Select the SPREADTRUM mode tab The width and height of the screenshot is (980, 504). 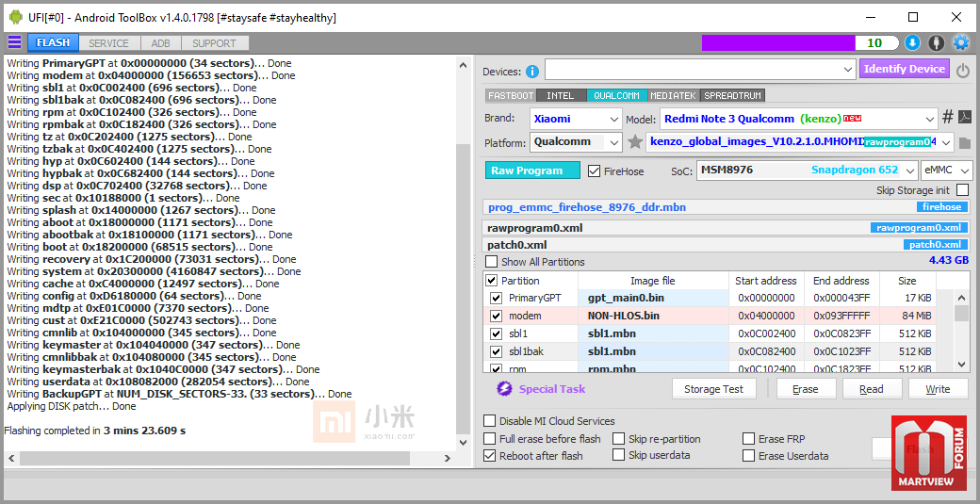point(733,95)
